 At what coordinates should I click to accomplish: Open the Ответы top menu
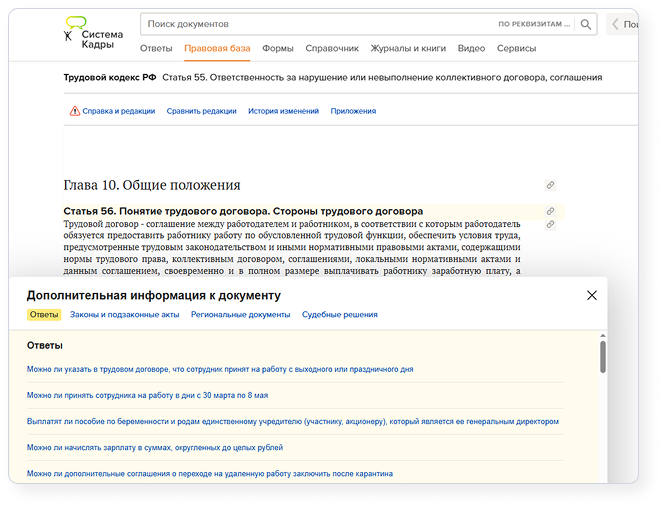point(156,48)
